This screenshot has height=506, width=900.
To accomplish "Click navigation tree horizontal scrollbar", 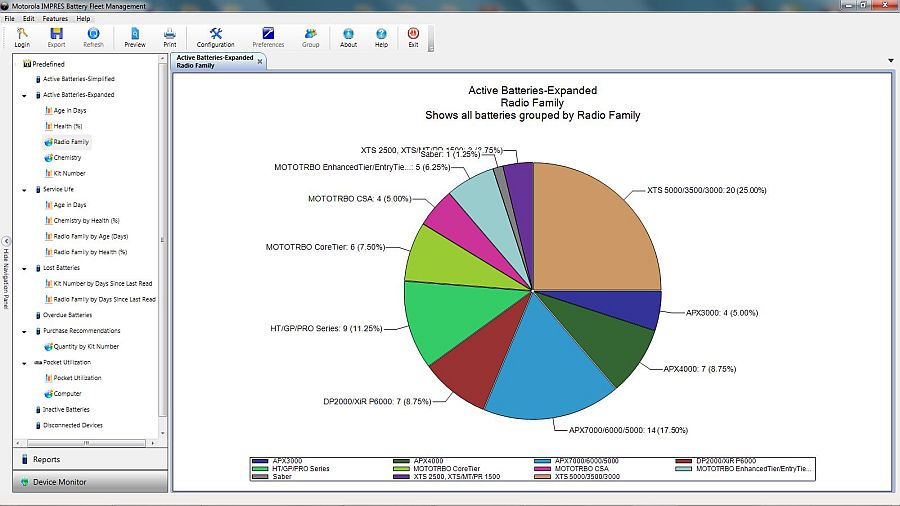I will click(86, 443).
